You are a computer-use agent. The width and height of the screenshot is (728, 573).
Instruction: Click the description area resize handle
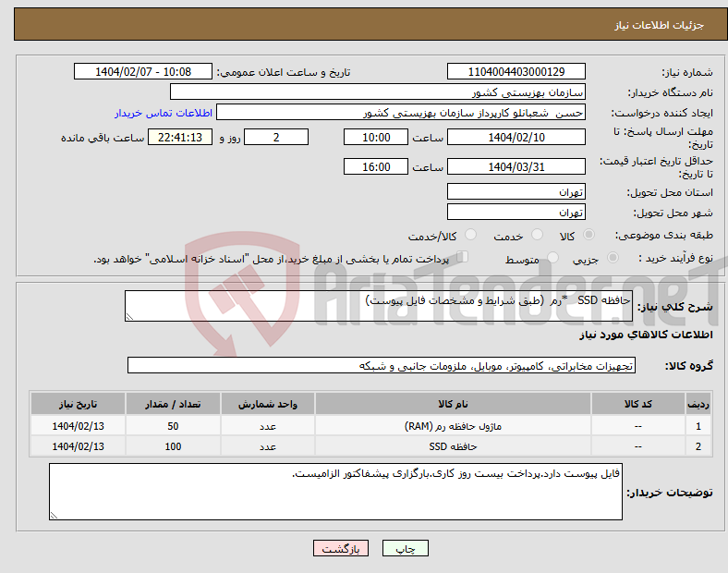(129, 317)
